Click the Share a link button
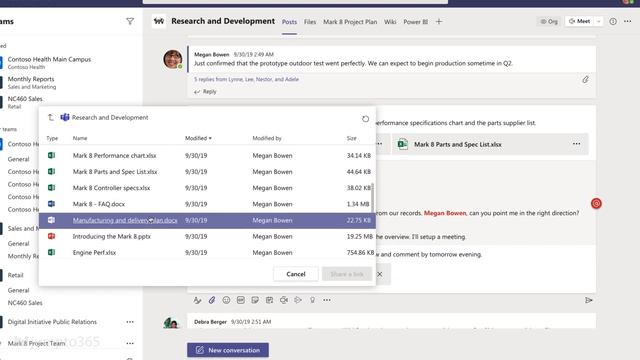This screenshot has height=360, width=640. (x=347, y=274)
